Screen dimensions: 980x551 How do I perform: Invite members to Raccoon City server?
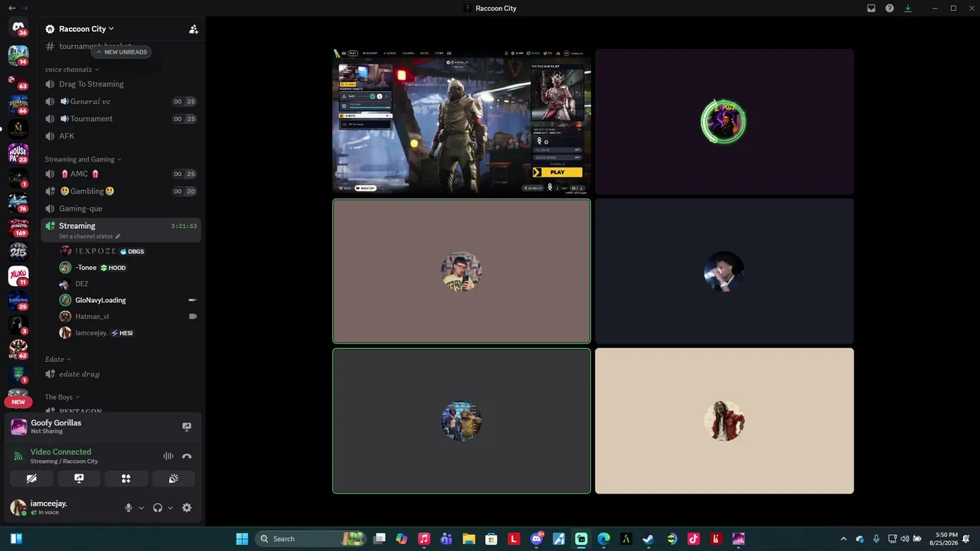(x=194, y=29)
